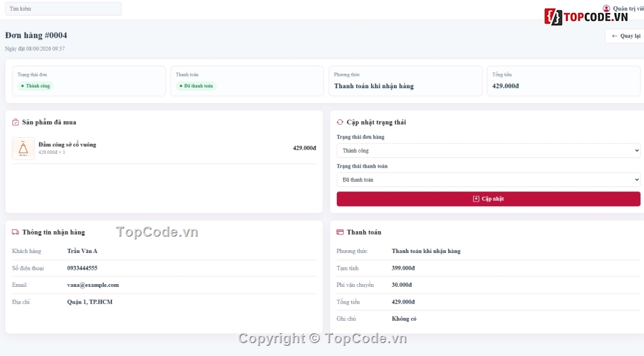Screen dimensions: 644x356
Task: Click the "Đã thanh toán" payment badge
Action: coord(197,86)
